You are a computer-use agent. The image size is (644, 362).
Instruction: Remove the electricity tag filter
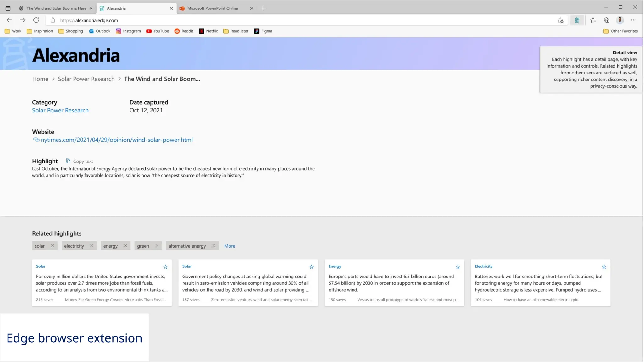(x=92, y=246)
